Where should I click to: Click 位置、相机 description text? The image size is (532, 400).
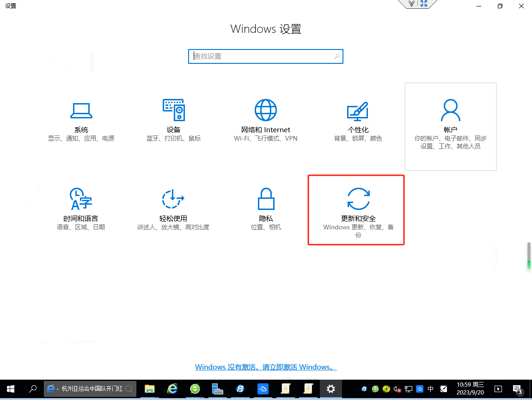[266, 227]
